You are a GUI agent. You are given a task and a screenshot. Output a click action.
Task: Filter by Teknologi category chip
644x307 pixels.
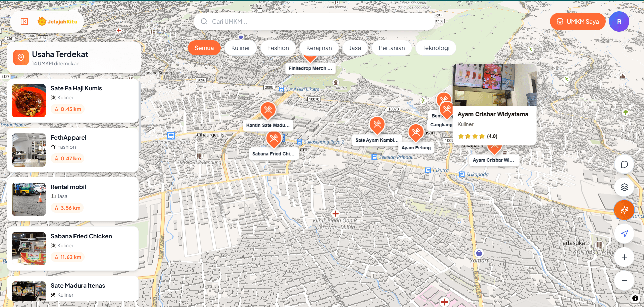(x=436, y=48)
